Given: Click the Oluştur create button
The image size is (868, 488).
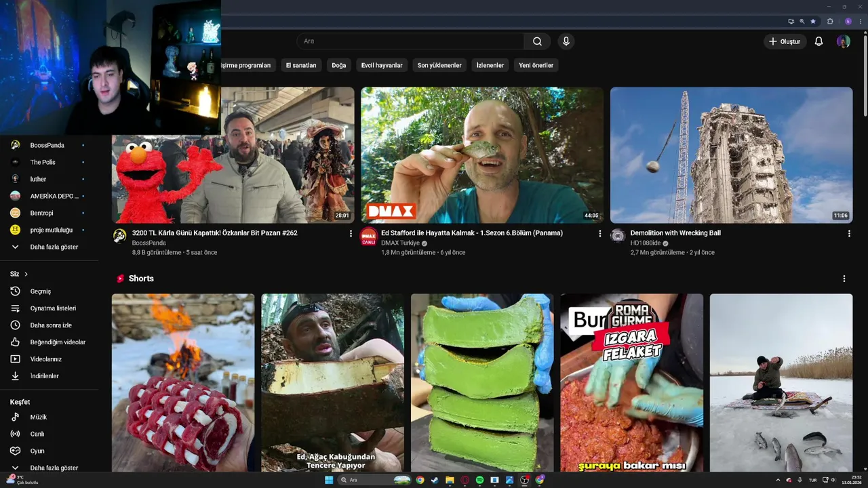Looking at the screenshot, I should 784,41.
